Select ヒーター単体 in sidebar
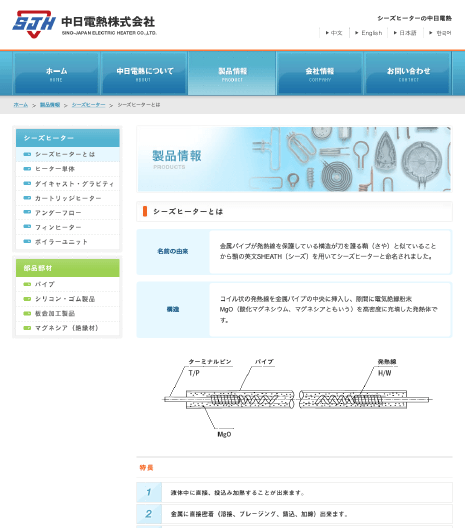 pos(68,169)
